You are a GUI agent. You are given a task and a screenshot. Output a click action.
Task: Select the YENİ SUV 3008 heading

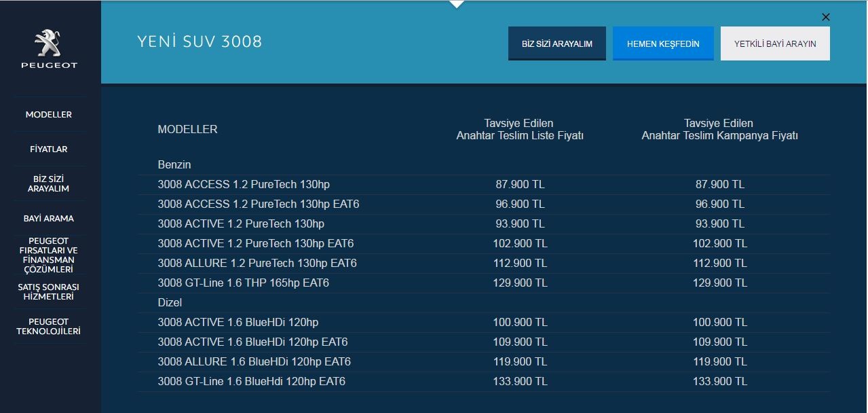(200, 41)
